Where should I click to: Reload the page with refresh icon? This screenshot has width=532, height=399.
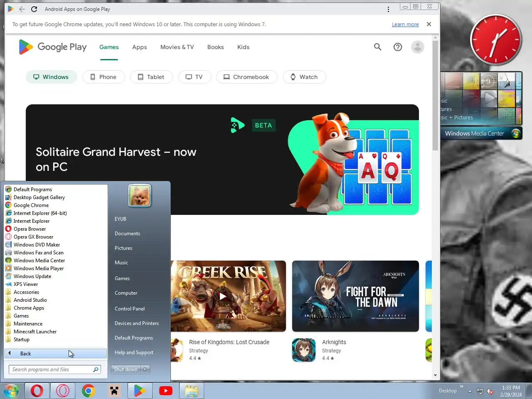click(x=34, y=9)
